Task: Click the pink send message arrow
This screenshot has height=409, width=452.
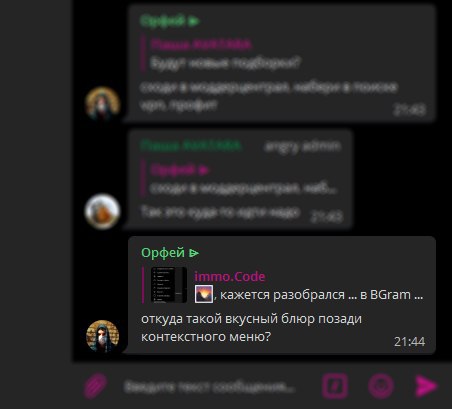Action: tap(427, 386)
